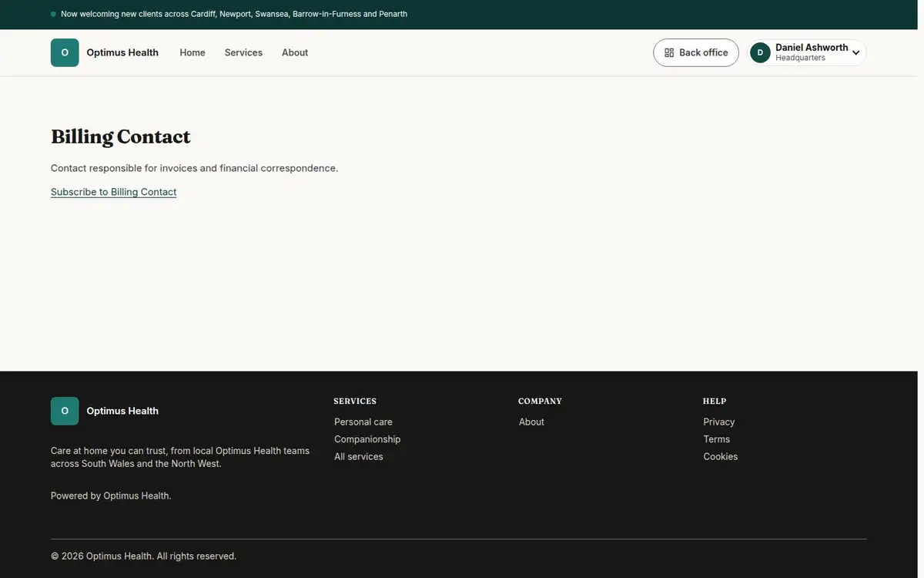Click the Headquarters label under user name

(x=800, y=58)
